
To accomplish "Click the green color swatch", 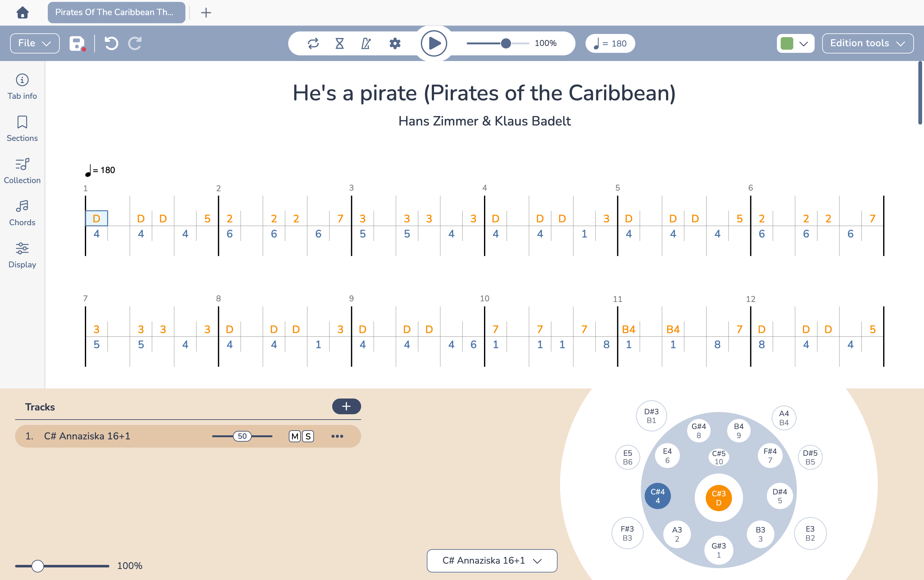I will tap(786, 43).
